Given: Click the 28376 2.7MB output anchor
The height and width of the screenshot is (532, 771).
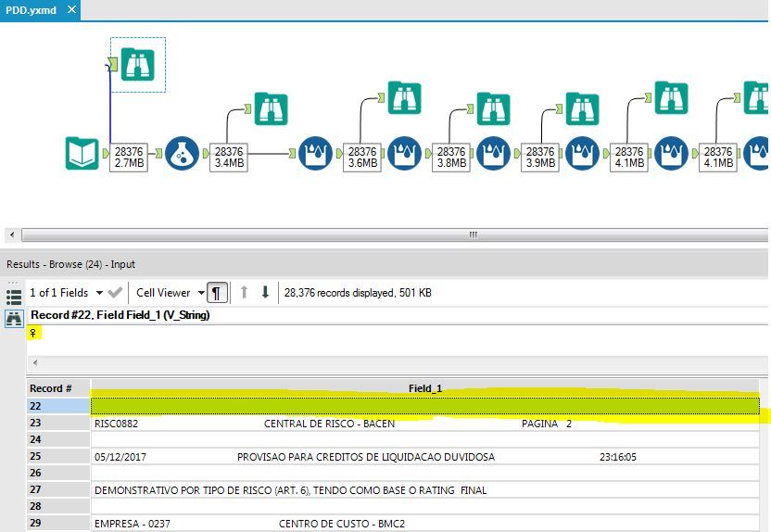Looking at the screenshot, I should click(129, 158).
